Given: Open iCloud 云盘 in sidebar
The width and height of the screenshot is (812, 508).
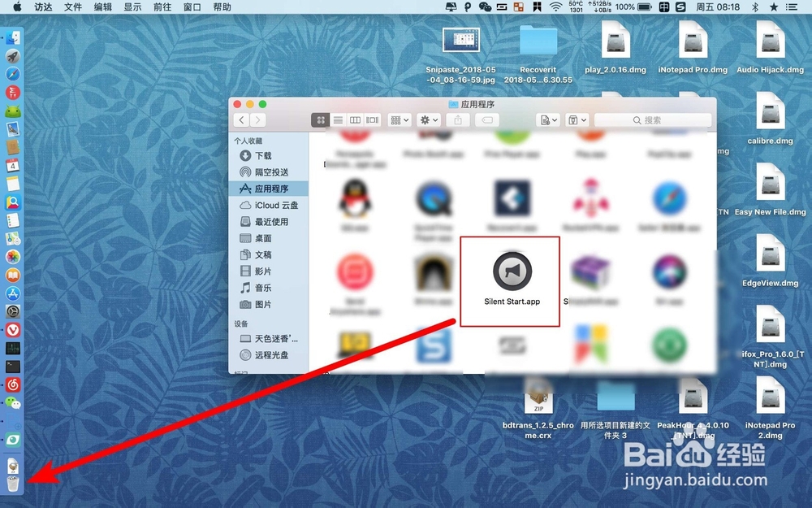Looking at the screenshot, I should pyautogui.click(x=269, y=206).
